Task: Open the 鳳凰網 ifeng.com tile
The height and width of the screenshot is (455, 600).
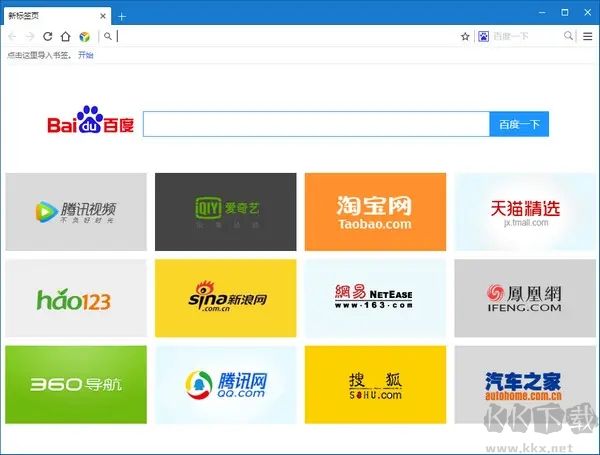Action: pyautogui.click(x=525, y=298)
